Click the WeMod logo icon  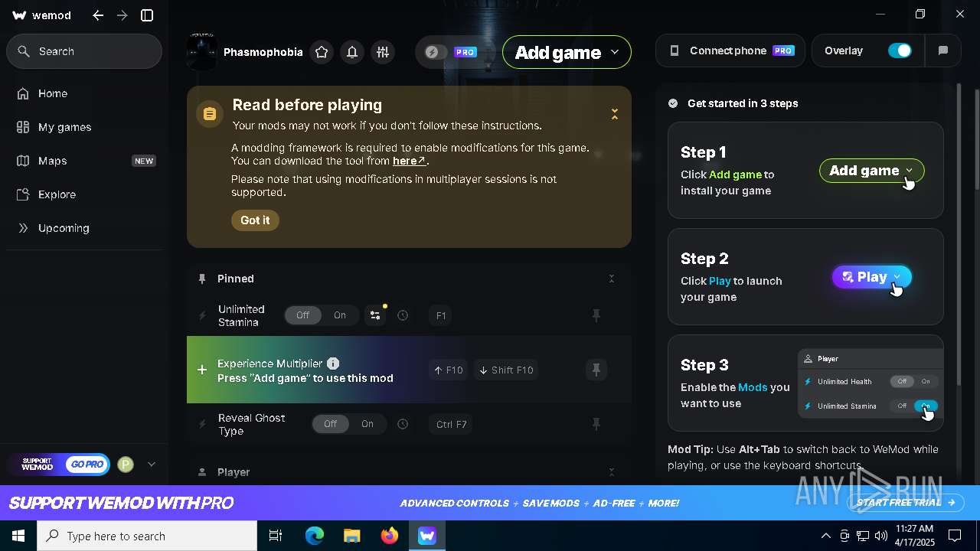coord(20,15)
